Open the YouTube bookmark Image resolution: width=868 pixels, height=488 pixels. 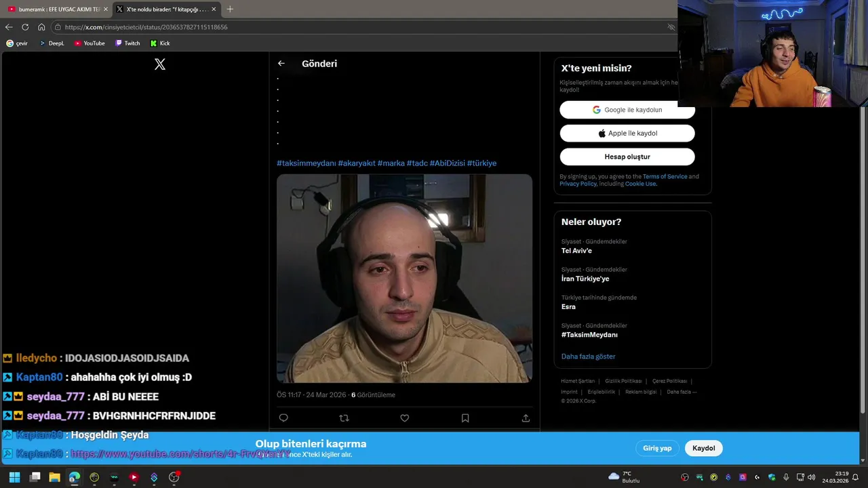tap(90, 43)
